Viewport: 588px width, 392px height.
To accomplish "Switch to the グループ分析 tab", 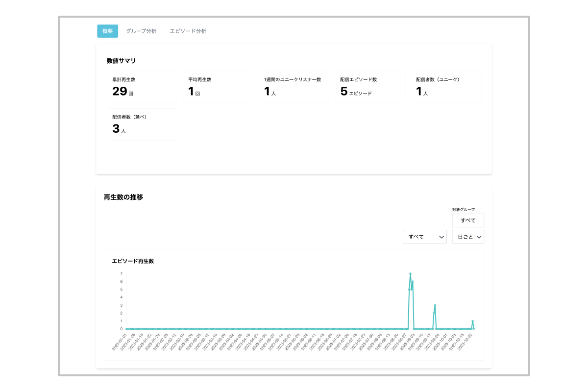I will click(141, 31).
